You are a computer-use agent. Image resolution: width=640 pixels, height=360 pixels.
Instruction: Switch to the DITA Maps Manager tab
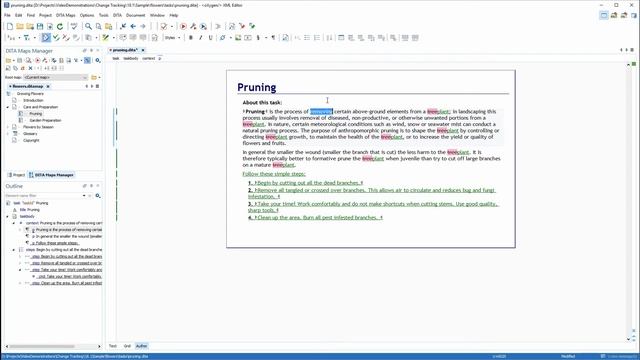click(x=51, y=175)
